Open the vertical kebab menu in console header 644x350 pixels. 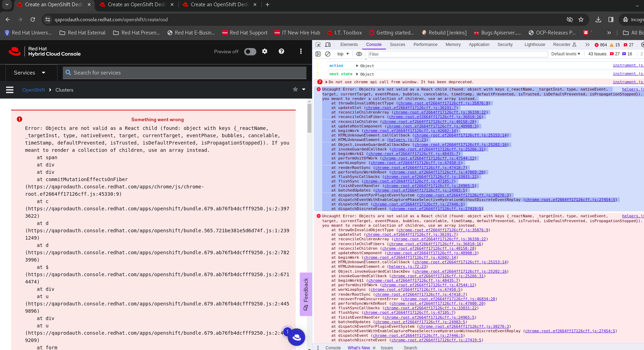click(x=301, y=52)
